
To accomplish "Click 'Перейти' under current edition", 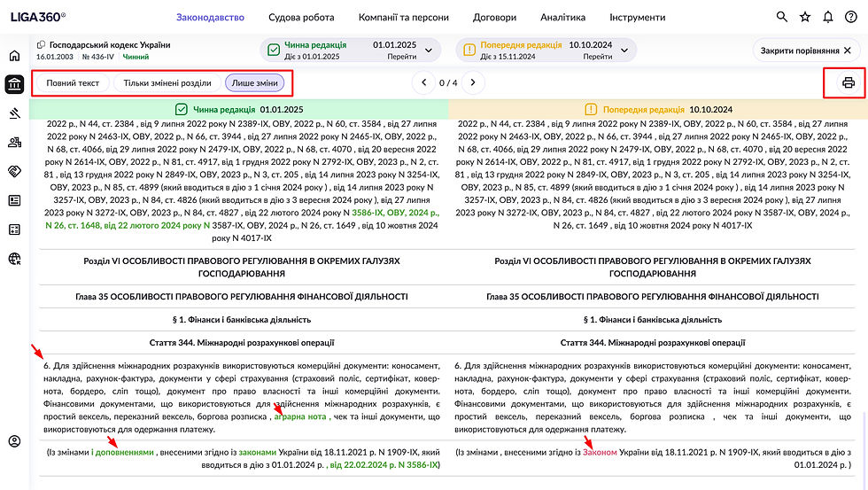I will (402, 57).
